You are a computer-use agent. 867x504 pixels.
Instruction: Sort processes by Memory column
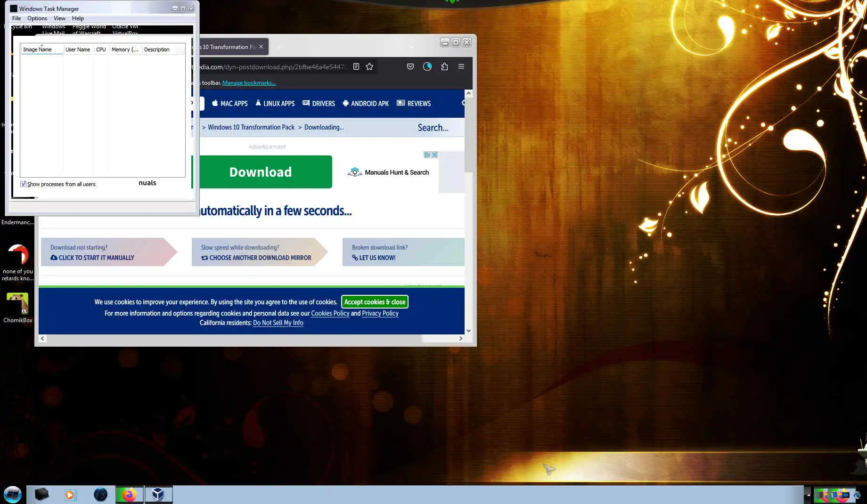coord(125,49)
